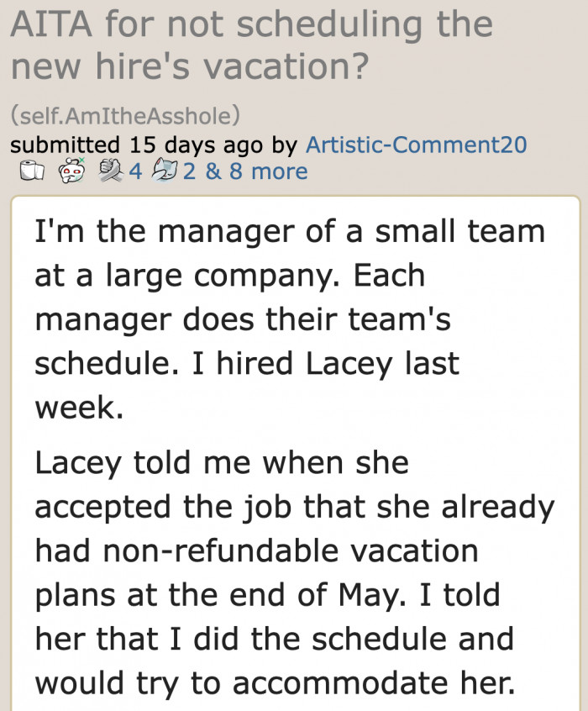The width and height of the screenshot is (588, 711).
Task: Open the self.AmItheAsshole subreddit link
Action: [126, 113]
